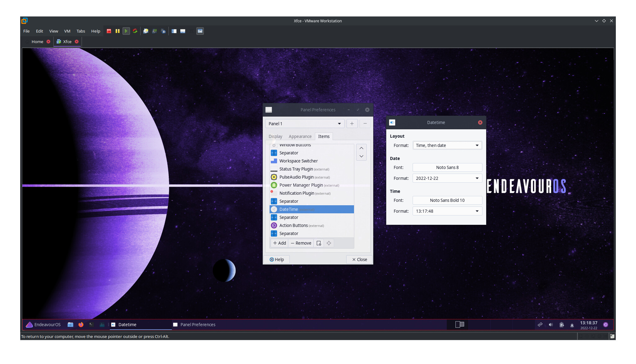636x364 pixels.
Task: Click the Add button to insert a panel item
Action: 279,243
